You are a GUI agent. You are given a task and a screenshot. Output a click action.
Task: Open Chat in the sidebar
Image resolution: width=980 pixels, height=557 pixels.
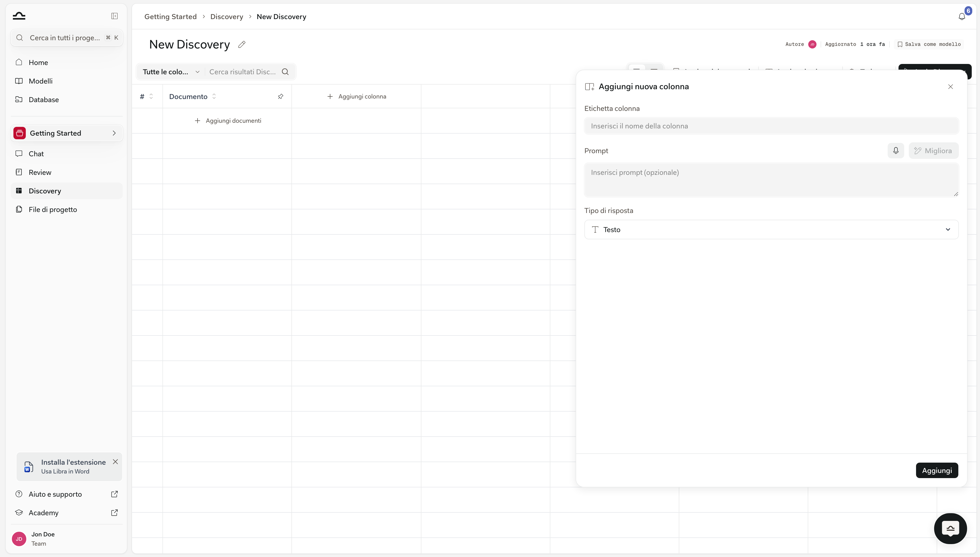click(x=67, y=154)
